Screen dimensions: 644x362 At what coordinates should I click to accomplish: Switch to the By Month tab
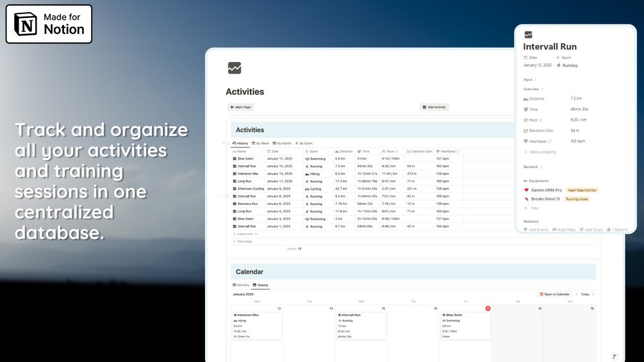click(x=282, y=144)
